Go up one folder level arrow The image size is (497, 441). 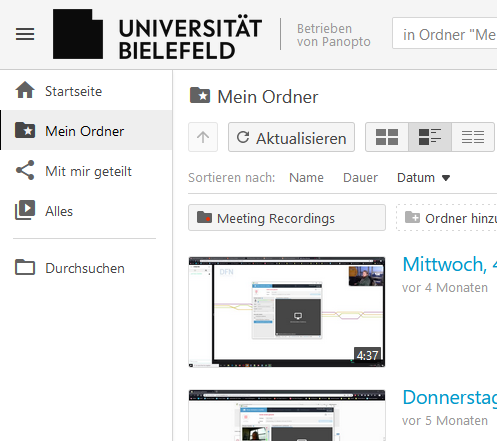(203, 137)
